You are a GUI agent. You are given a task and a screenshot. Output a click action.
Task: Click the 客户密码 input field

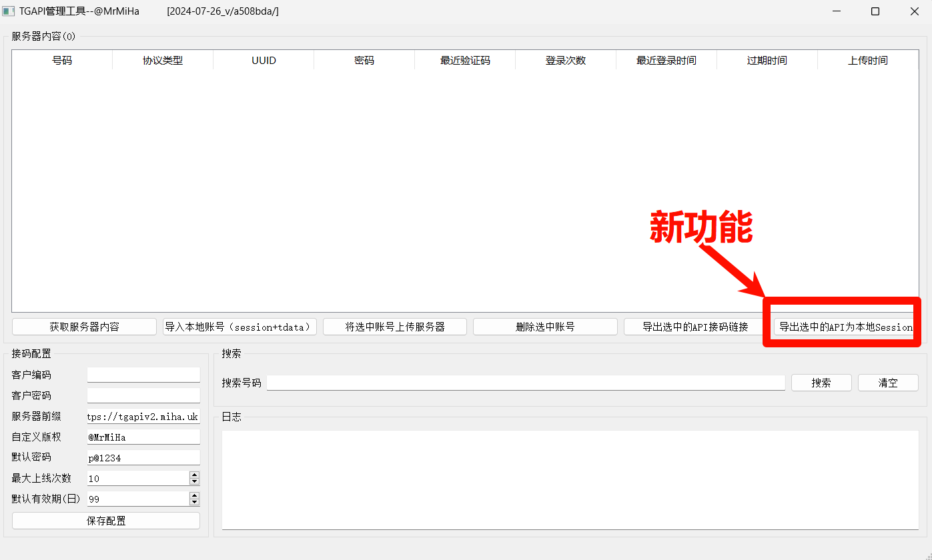[143, 395]
